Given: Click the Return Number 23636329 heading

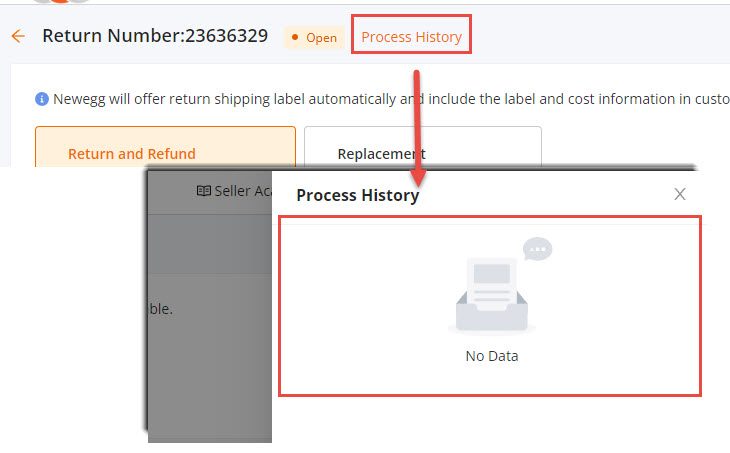Looking at the screenshot, I should (x=155, y=36).
